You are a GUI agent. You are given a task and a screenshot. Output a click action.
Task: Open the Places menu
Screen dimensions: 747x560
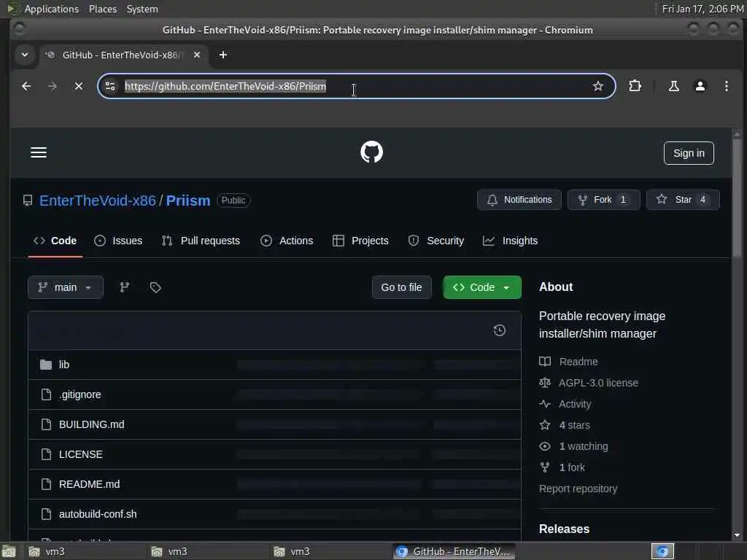[x=102, y=9]
